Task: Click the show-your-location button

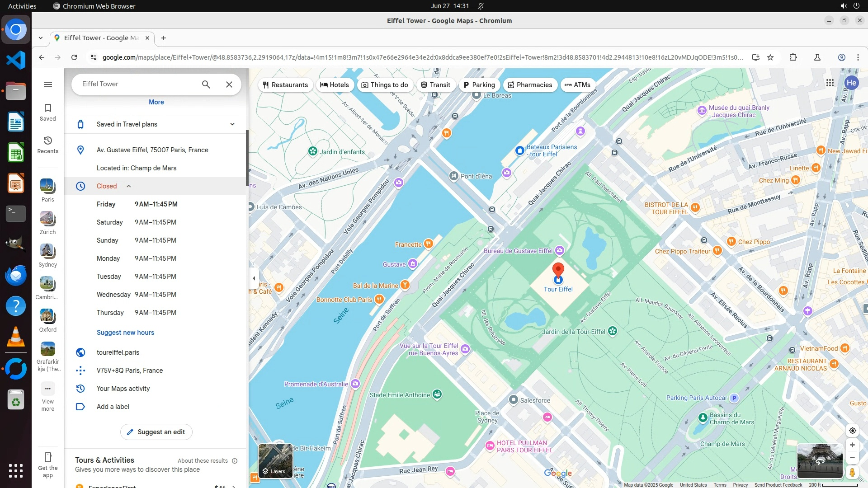Action: 852,431
